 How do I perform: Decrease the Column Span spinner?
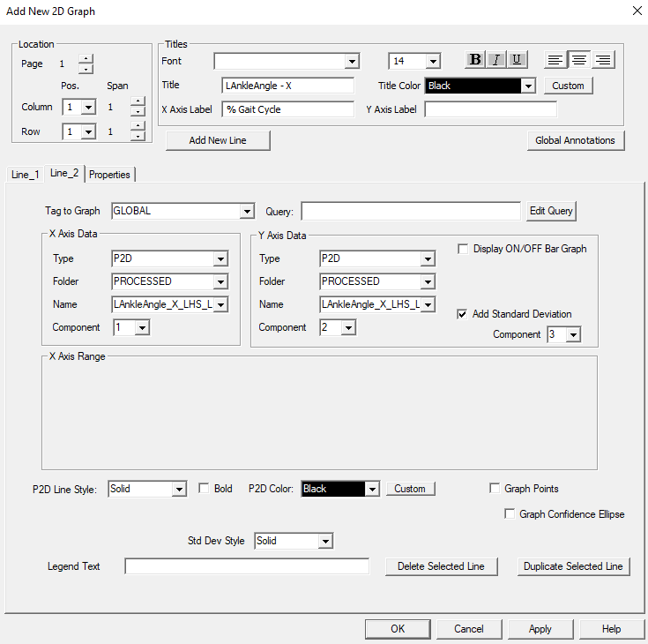click(x=138, y=112)
